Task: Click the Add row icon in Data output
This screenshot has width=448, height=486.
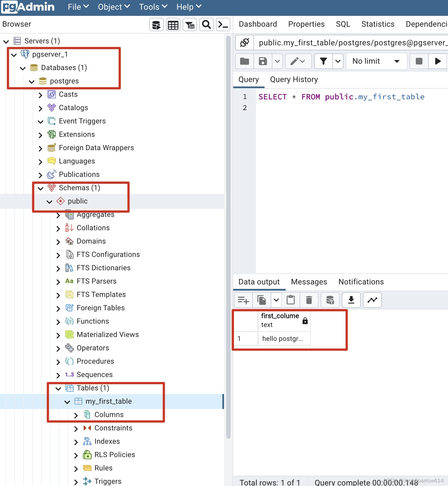Action: 243,300
